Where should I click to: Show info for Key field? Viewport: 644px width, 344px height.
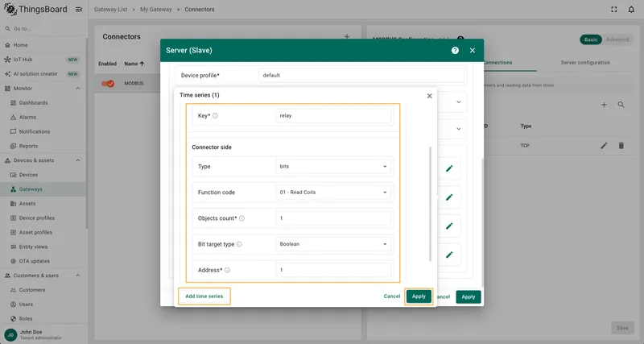[x=215, y=116]
